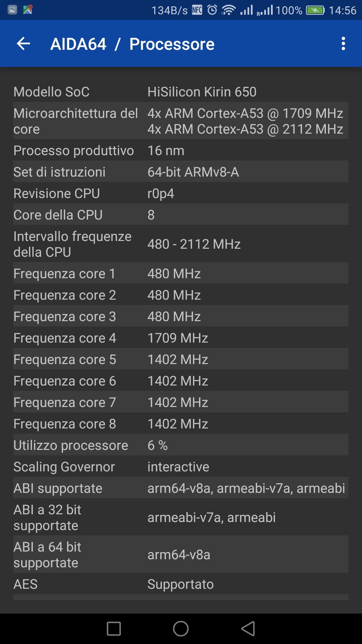Tap the AIDA64 / Processore title

(x=132, y=44)
